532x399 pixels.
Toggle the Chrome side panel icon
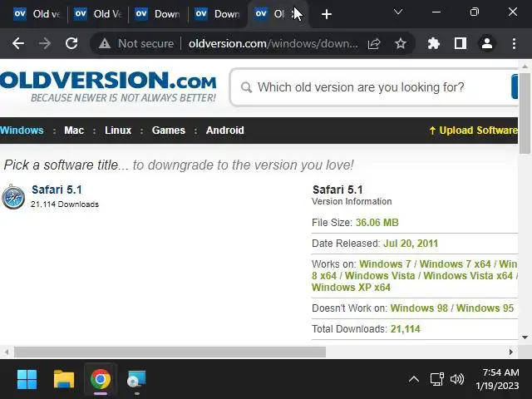point(461,43)
